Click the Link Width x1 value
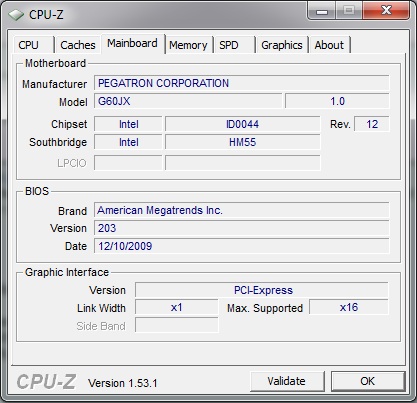 click(177, 307)
